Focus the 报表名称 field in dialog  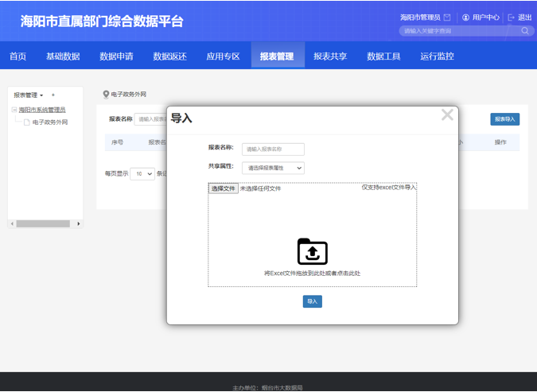(273, 149)
